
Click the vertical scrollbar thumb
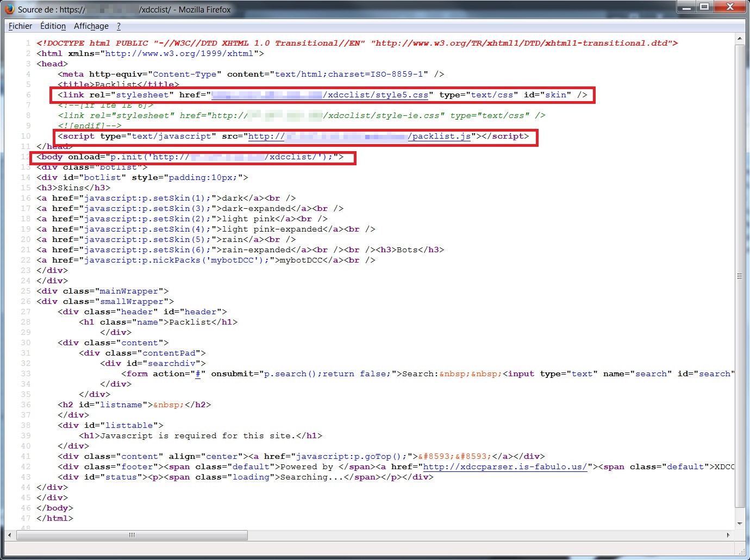[x=740, y=276]
